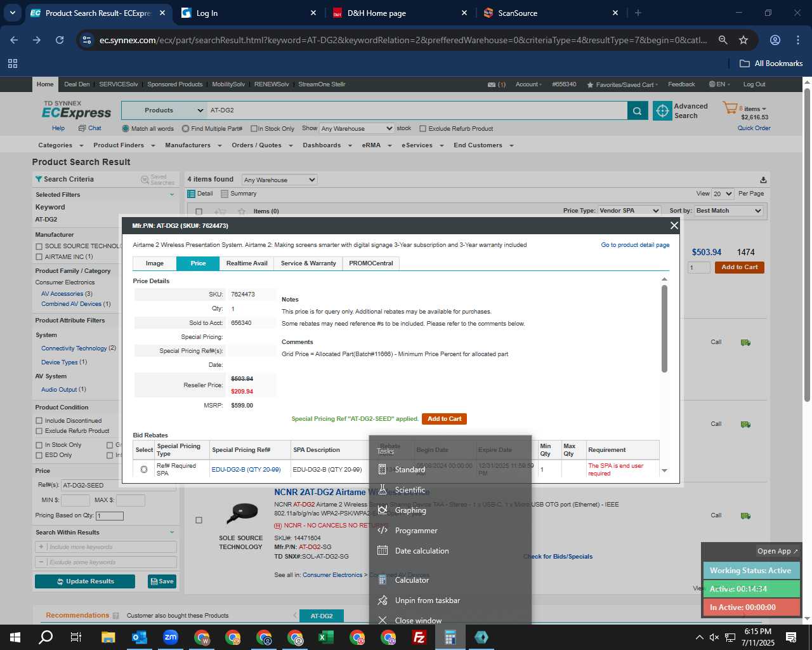The image size is (812, 650).
Task: Check AIRTAME INC manufacturer filter
Action: pyautogui.click(x=39, y=257)
